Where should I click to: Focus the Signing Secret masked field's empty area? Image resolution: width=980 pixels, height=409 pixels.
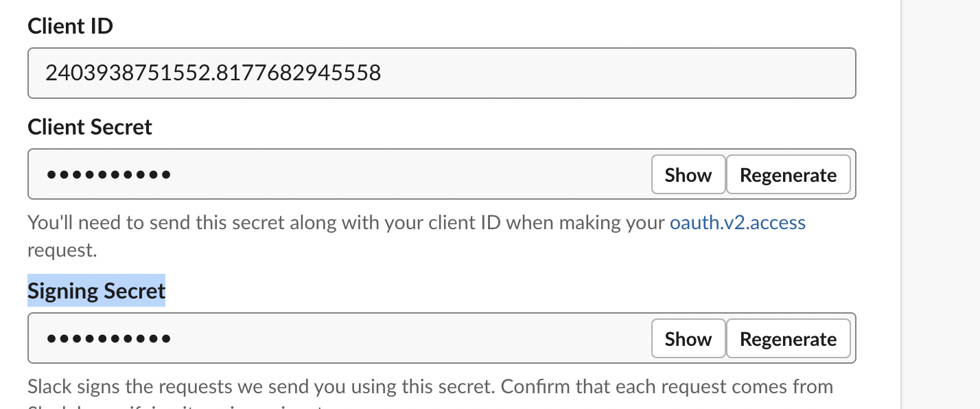[x=412, y=339]
